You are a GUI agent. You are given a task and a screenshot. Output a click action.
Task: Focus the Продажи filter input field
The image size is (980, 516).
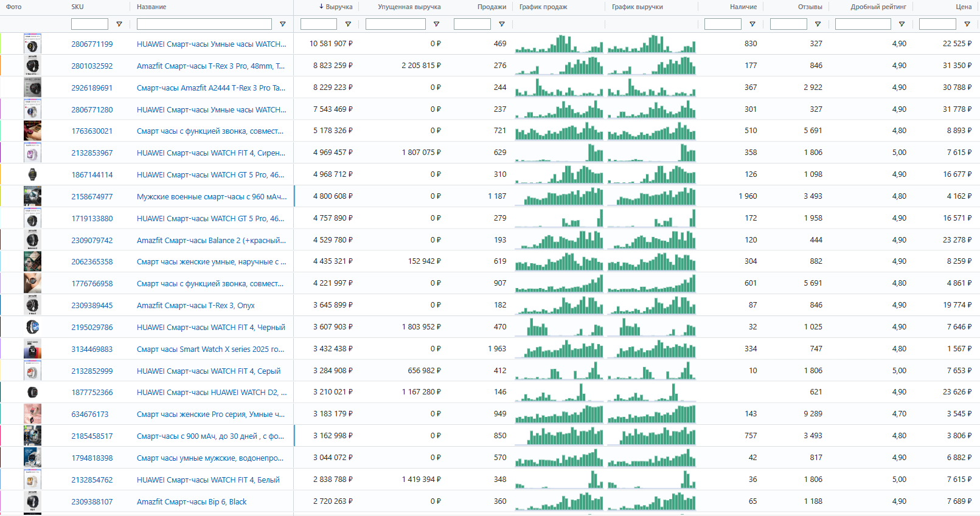pyautogui.click(x=472, y=24)
